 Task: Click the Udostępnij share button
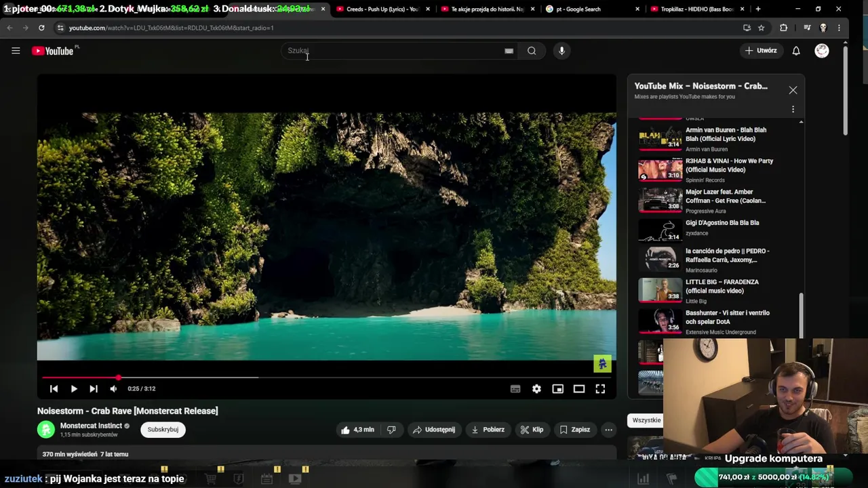[x=434, y=430]
